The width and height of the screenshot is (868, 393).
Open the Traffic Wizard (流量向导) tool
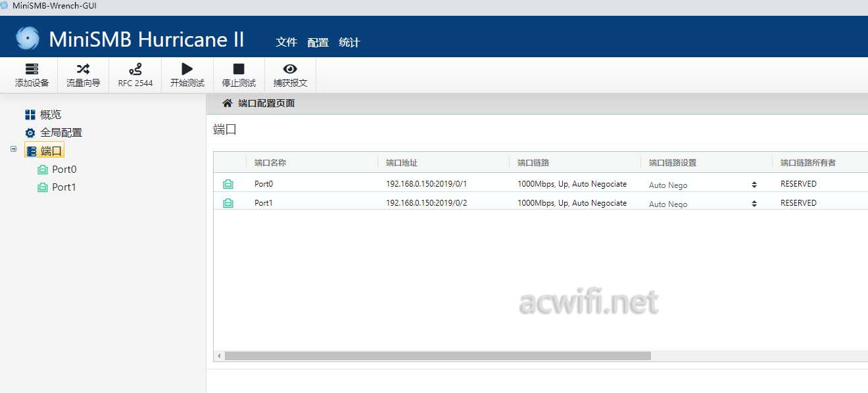84,76
